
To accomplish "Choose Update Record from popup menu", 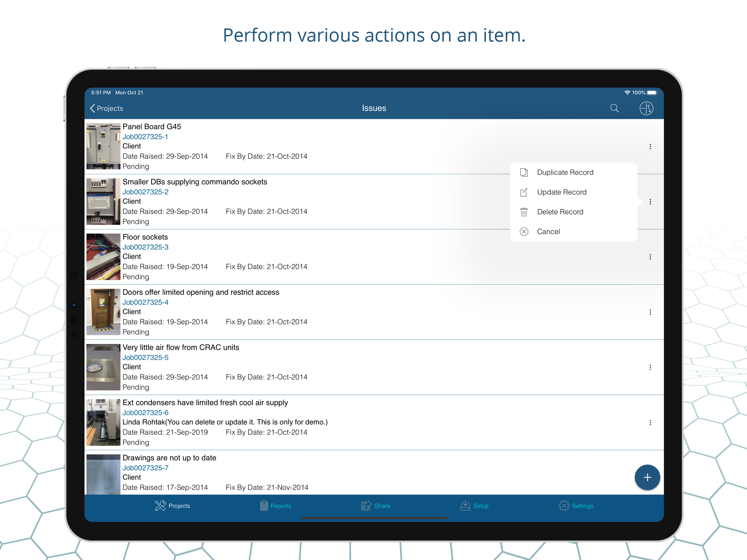I will point(561,192).
